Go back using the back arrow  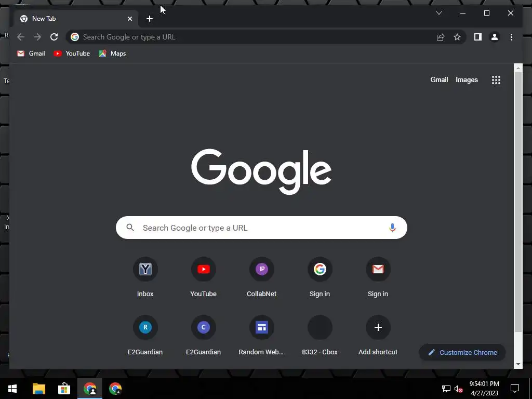21,37
